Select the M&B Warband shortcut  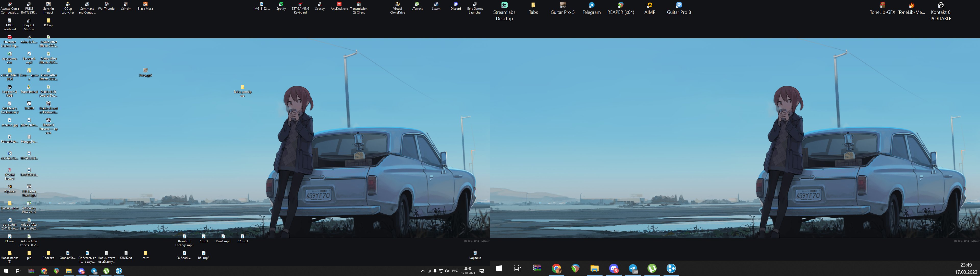(x=9, y=25)
